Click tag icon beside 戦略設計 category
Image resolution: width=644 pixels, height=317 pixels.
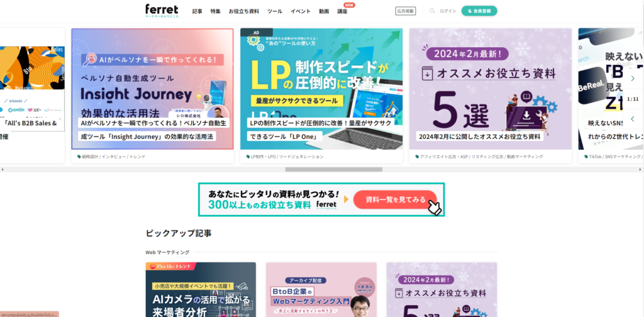(79, 157)
